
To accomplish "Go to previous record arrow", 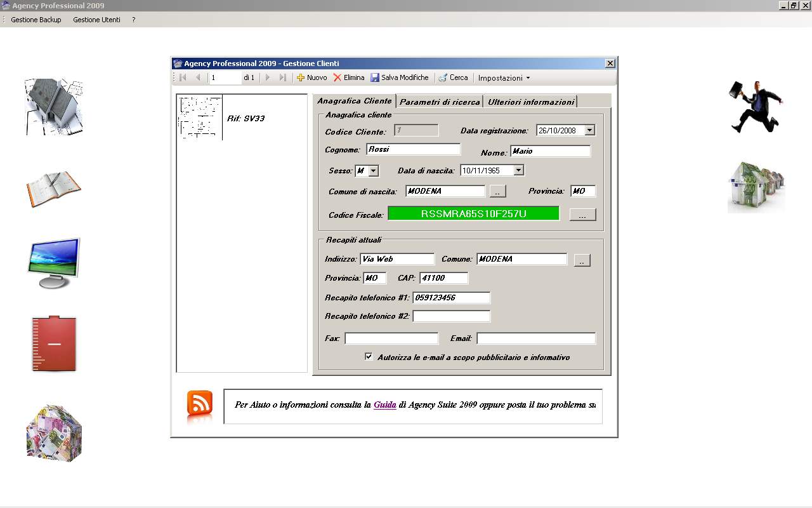I will (x=198, y=77).
